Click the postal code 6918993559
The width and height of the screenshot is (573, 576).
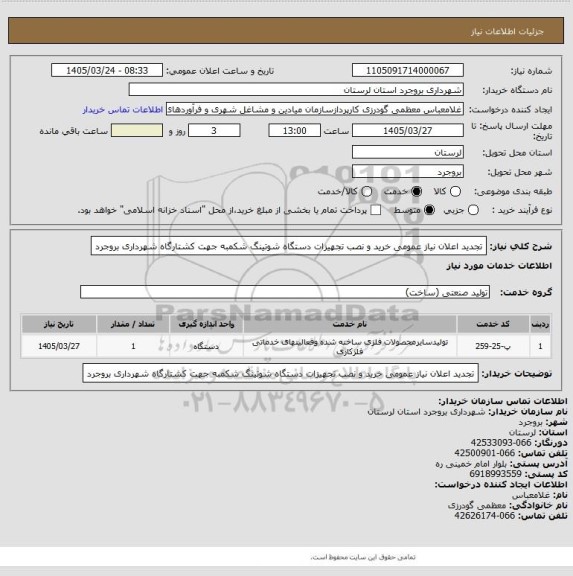pyautogui.click(x=495, y=474)
